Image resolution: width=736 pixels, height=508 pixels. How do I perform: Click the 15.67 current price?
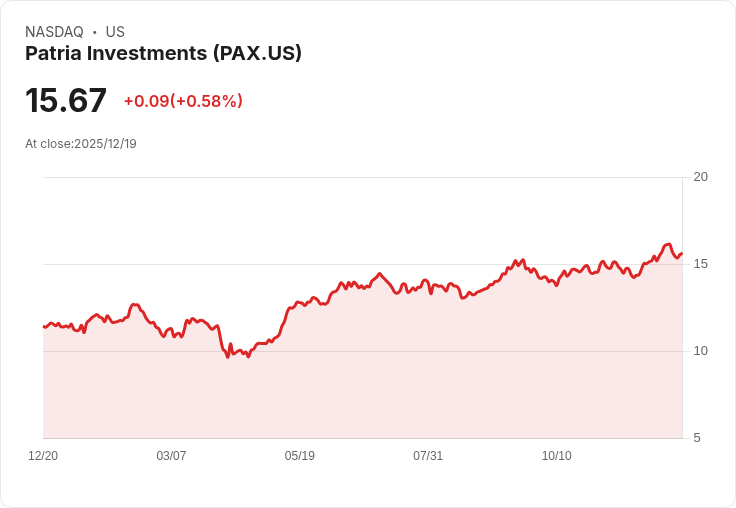66,101
